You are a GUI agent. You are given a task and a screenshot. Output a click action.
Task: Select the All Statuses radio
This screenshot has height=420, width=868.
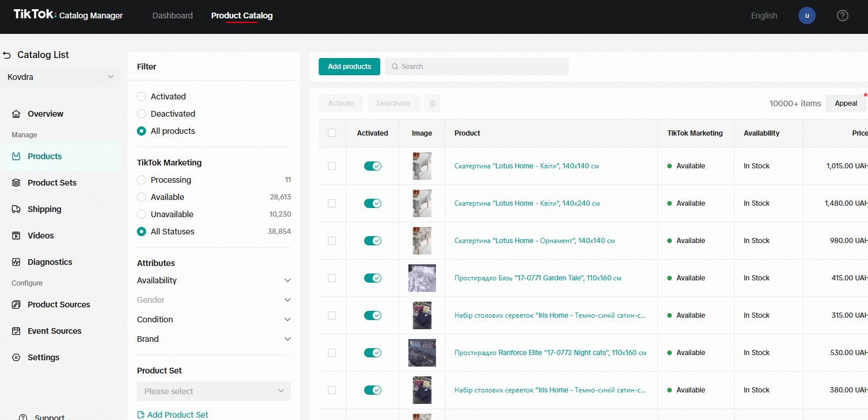tap(142, 232)
